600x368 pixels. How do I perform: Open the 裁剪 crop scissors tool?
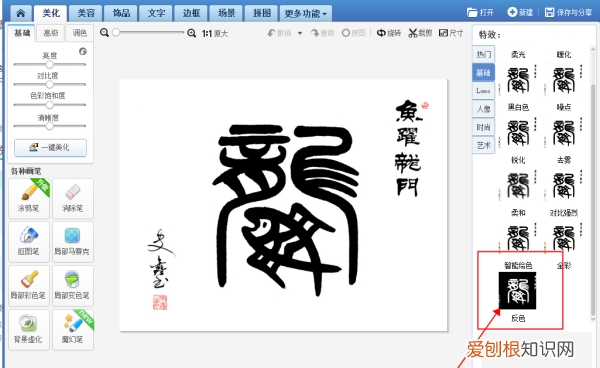[420, 33]
